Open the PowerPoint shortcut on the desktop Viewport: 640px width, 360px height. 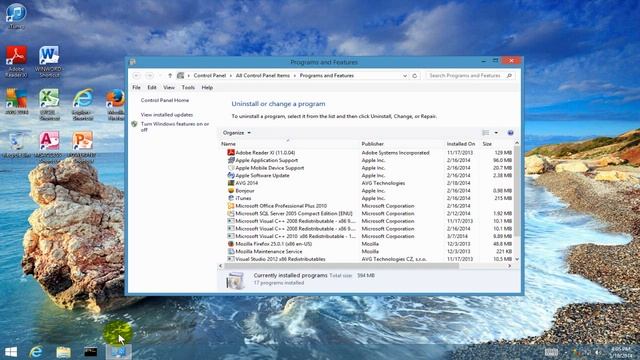pos(83,147)
